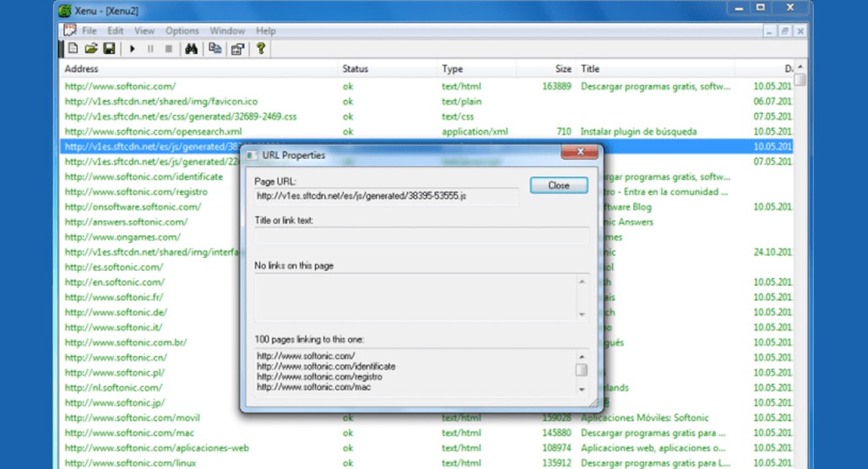This screenshot has height=469, width=868.
Task: Click the Copy toolbar icon
Action: pyautogui.click(x=214, y=49)
